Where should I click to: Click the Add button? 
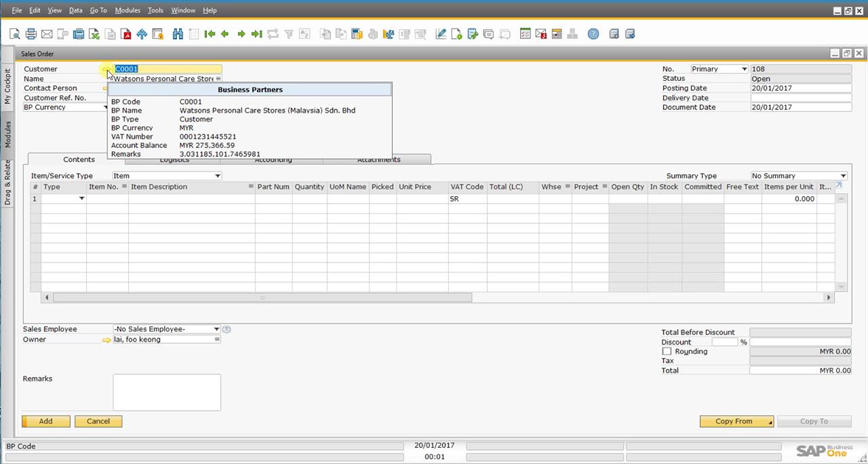click(45, 421)
